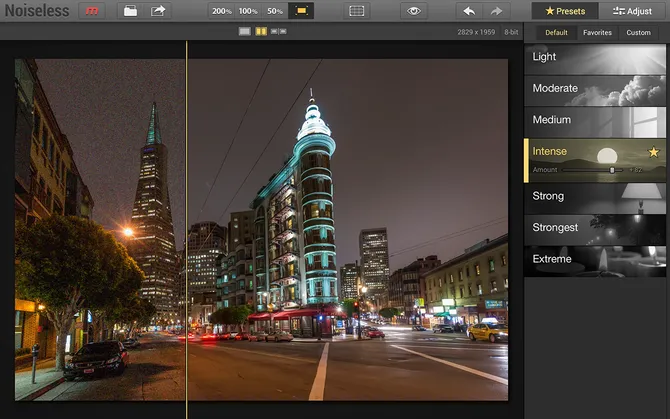The image size is (670, 419).
Task: Select the fit-to-screen zoom icon
Action: click(x=300, y=11)
